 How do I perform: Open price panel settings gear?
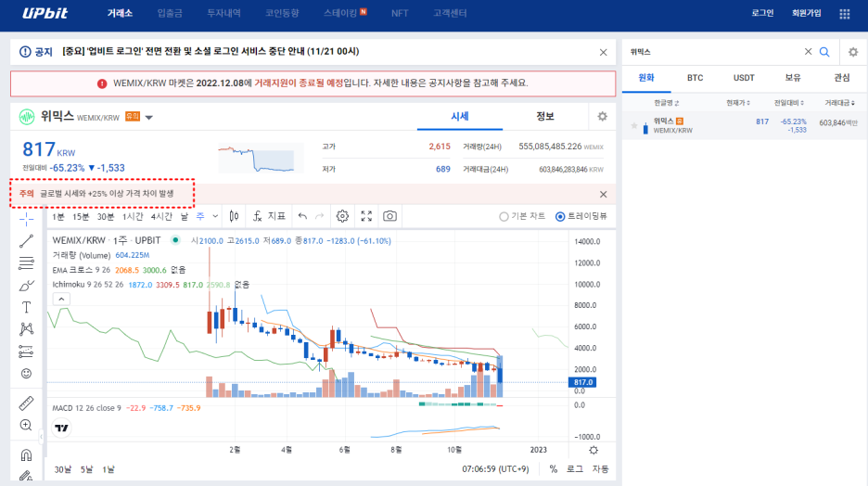(x=602, y=116)
